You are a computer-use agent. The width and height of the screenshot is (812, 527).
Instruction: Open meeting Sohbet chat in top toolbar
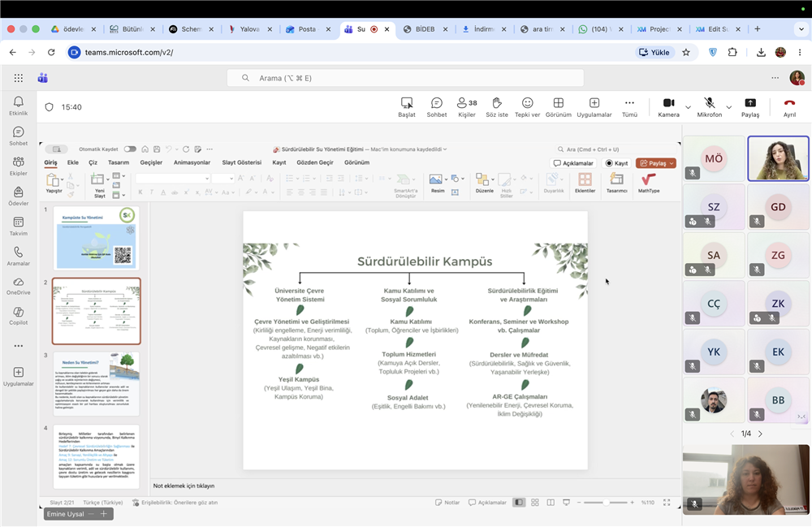point(437,107)
